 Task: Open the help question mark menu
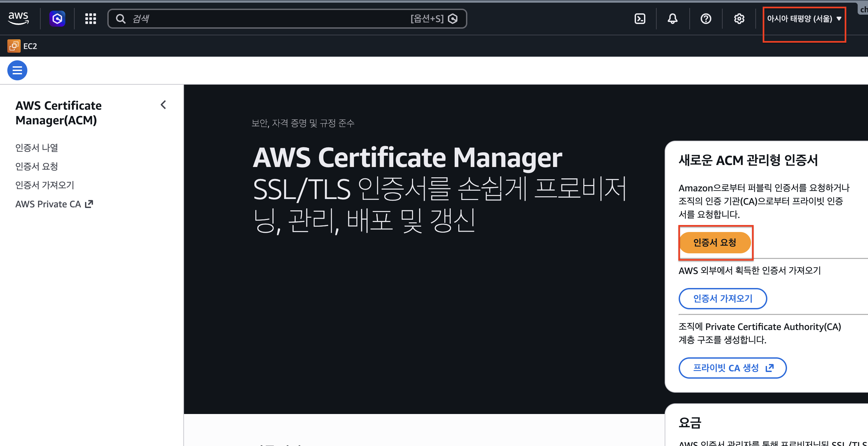point(706,19)
